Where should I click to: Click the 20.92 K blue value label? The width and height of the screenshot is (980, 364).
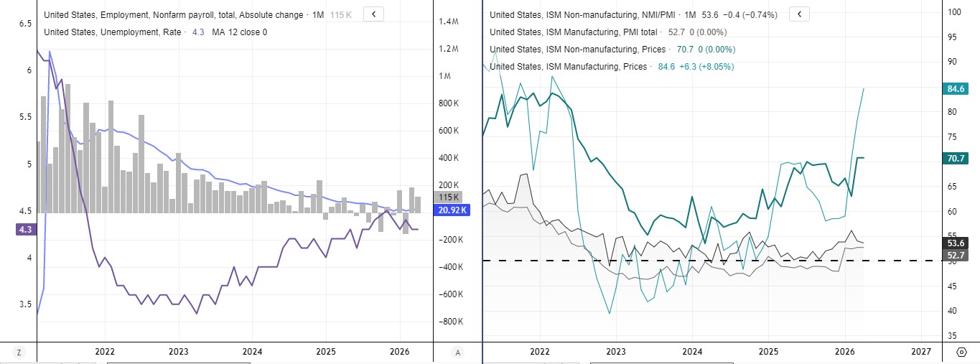(452, 210)
